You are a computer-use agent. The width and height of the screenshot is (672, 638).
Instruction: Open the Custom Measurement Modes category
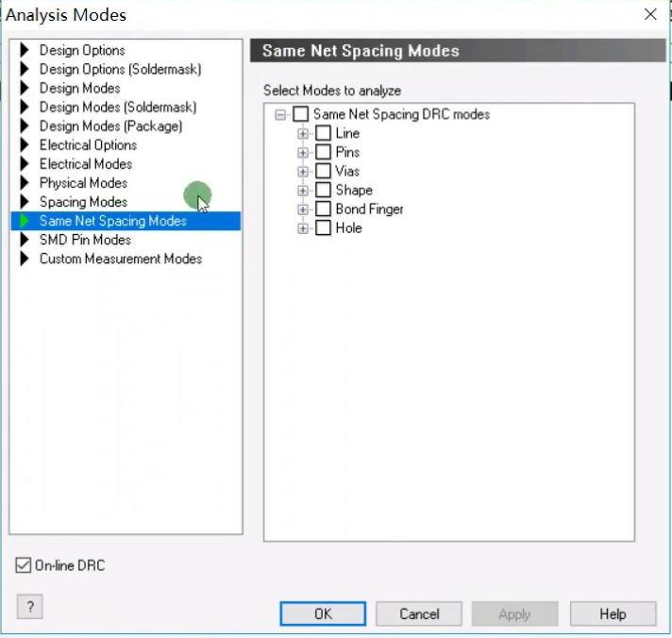(121, 259)
